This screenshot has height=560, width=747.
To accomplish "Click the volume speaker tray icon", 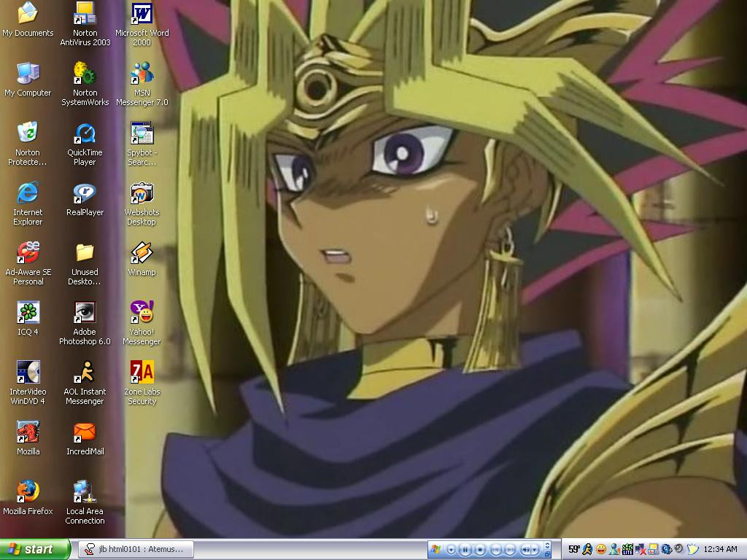I will [x=679, y=548].
